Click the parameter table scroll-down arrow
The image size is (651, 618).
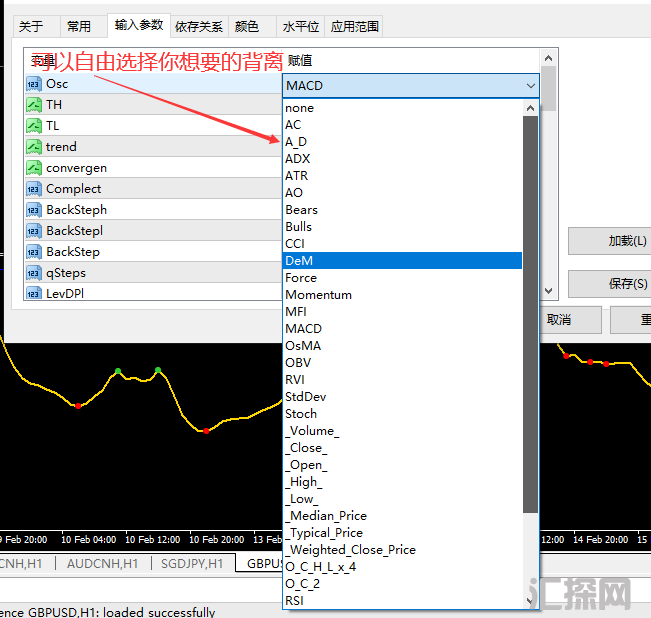coord(548,291)
